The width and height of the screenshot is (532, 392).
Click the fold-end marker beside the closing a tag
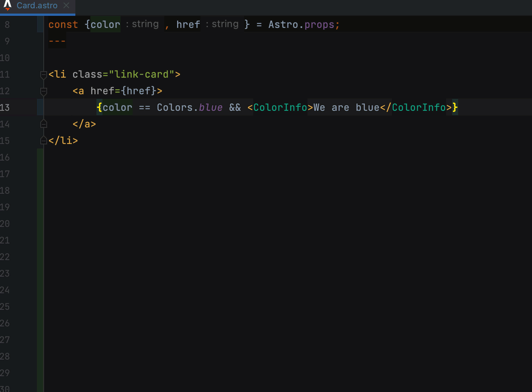pos(43,124)
